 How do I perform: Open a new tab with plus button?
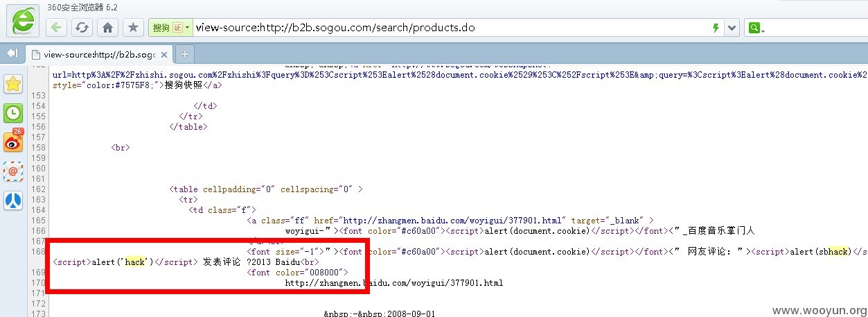pyautogui.click(x=185, y=53)
